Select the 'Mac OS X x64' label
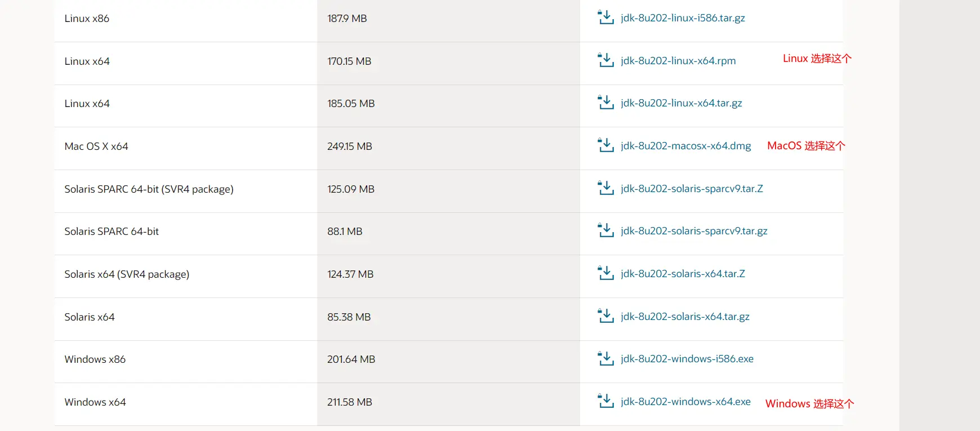This screenshot has width=980, height=431. pyautogui.click(x=96, y=146)
